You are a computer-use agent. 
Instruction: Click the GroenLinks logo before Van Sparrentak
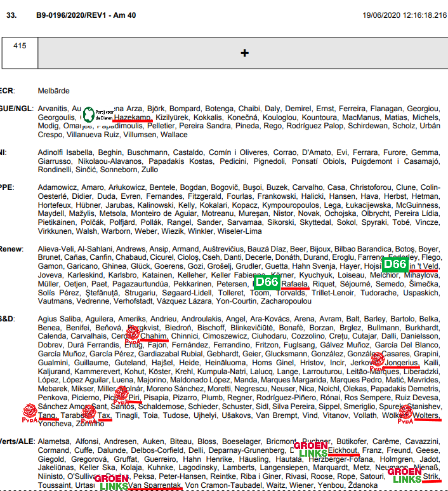pyautogui.click(x=112, y=483)
